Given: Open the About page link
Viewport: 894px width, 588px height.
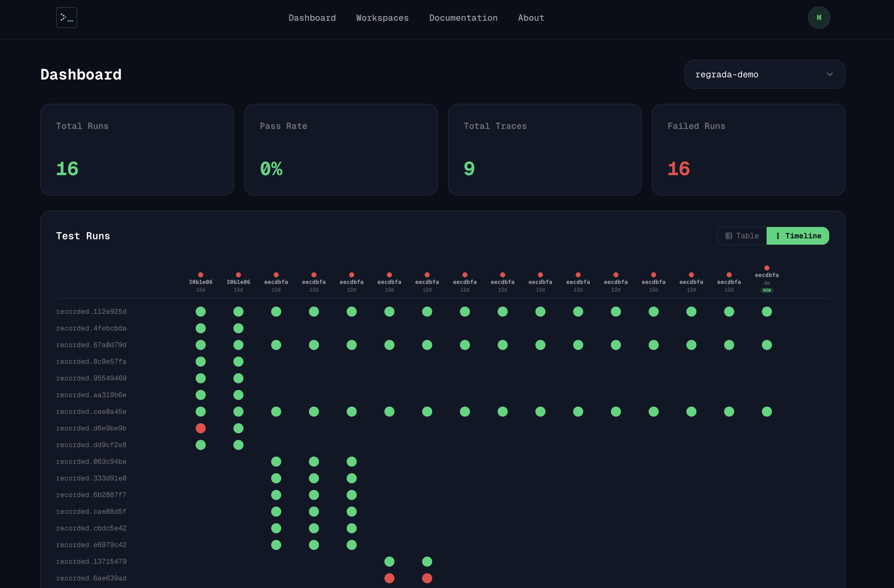Looking at the screenshot, I should click(x=531, y=18).
